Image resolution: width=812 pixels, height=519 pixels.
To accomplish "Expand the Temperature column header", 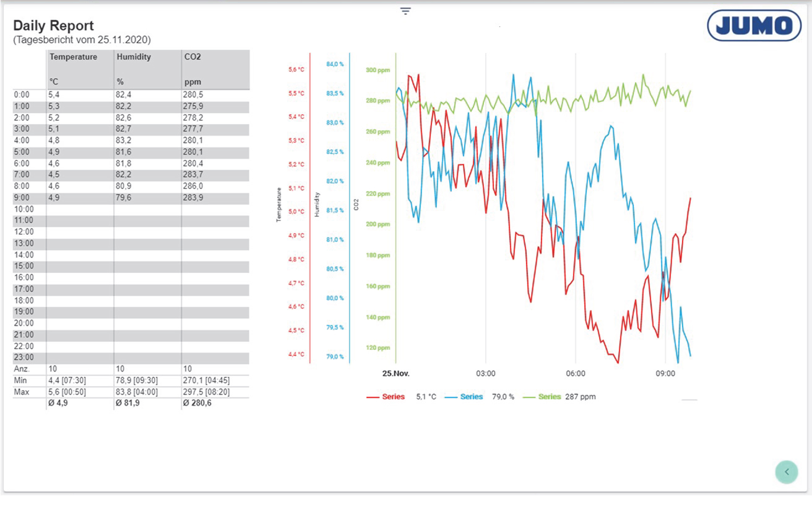I will (73, 57).
